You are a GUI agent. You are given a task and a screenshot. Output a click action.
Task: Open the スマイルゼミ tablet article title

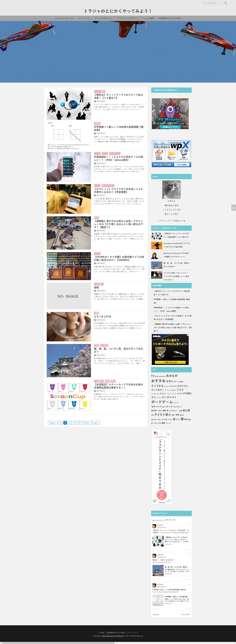pyautogui.click(x=118, y=191)
